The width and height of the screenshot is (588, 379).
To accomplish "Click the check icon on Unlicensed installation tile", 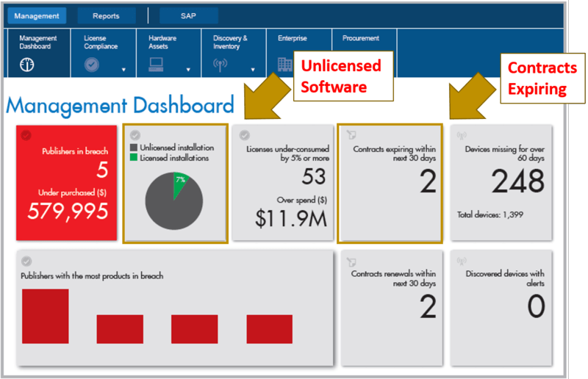I will (x=134, y=135).
